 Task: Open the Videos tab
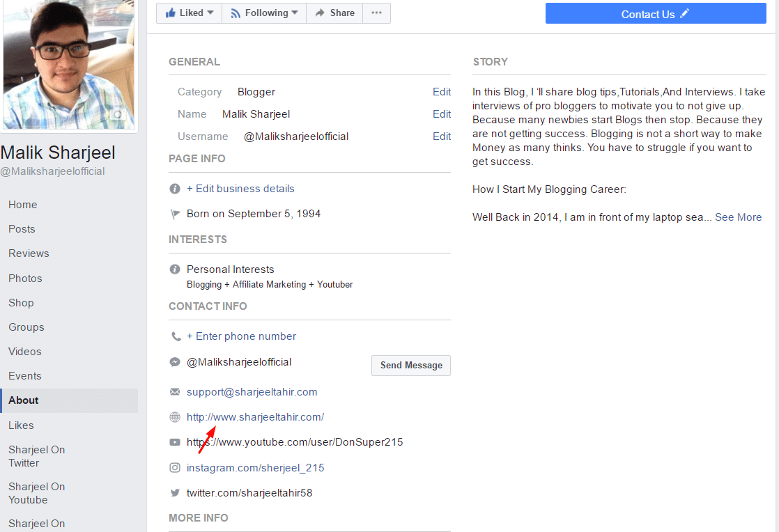(x=25, y=352)
